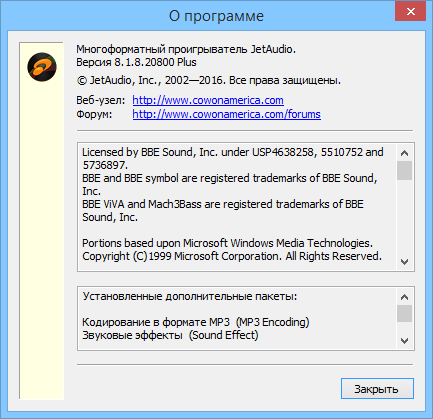Click the Microsoft Windows Media Technologies line

coord(227,243)
